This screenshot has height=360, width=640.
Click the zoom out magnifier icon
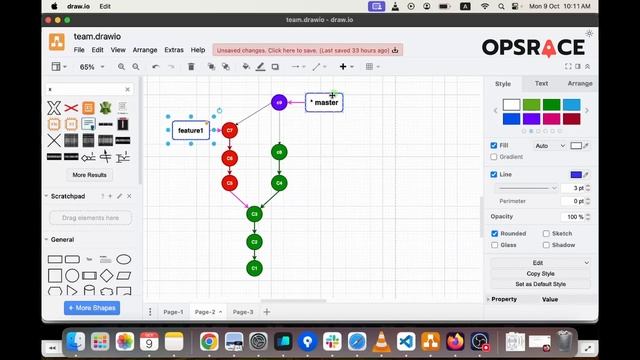coord(136,67)
